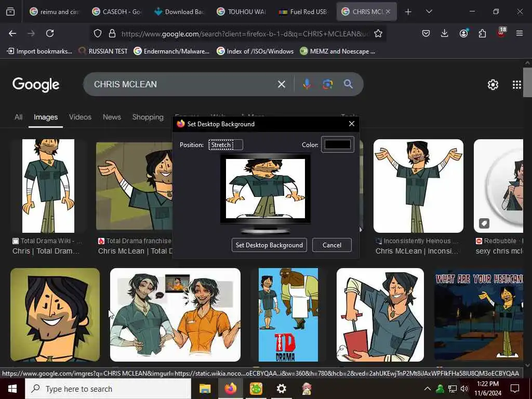Open tracking protection shield icon
Image resolution: width=532 pixels, height=399 pixels.
pyautogui.click(x=98, y=33)
